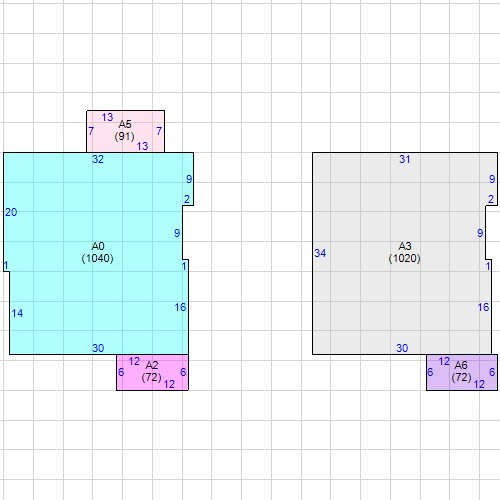500x500 pixels.
Task: Click the 16 dimension on A0's right side
Action: (x=180, y=307)
